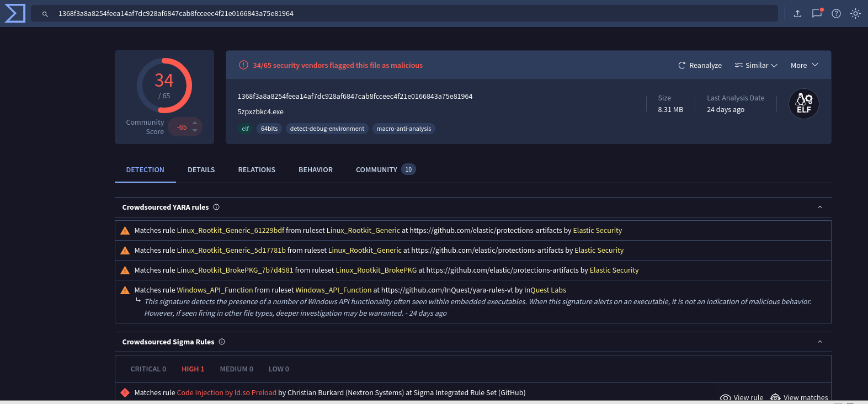Click the Reanalyze button

coord(700,65)
